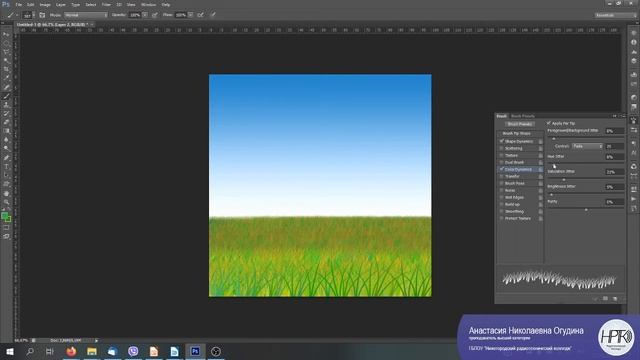640x360 pixels.
Task: Select the Wet Edges option
Action: (514, 198)
